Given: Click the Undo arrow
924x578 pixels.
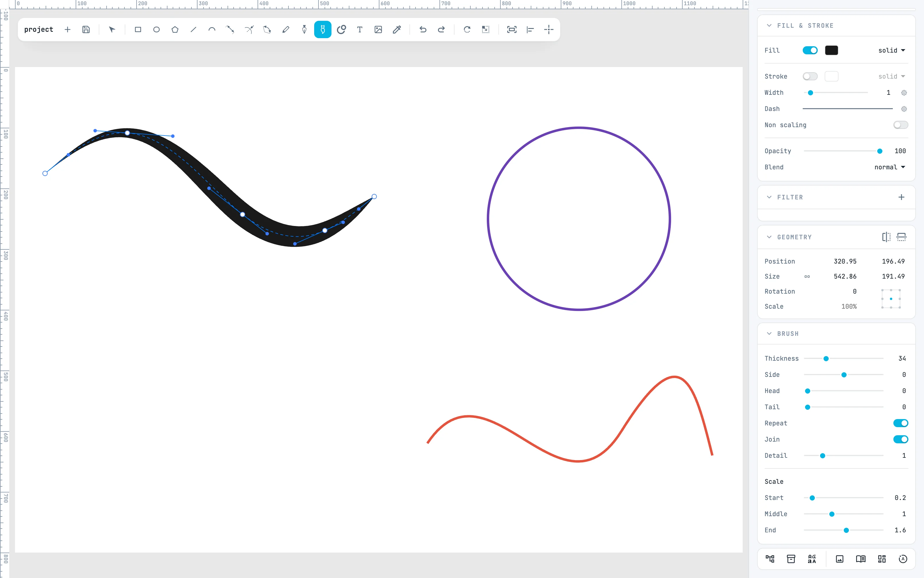Looking at the screenshot, I should click(x=423, y=29).
